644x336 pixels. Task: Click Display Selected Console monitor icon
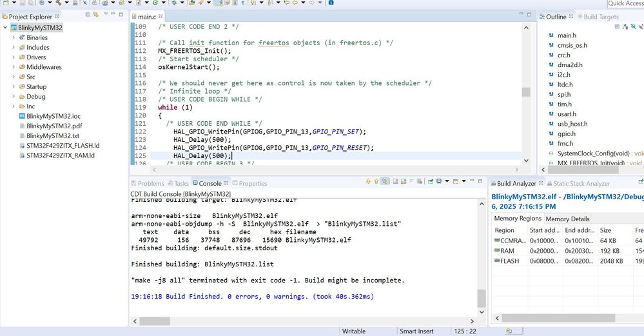(439, 181)
